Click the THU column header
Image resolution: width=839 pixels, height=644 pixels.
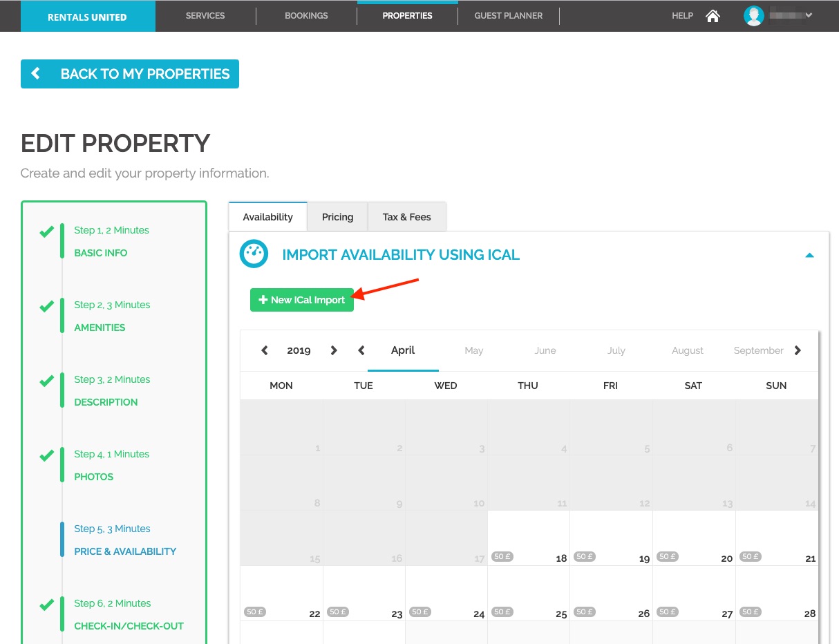[528, 386]
